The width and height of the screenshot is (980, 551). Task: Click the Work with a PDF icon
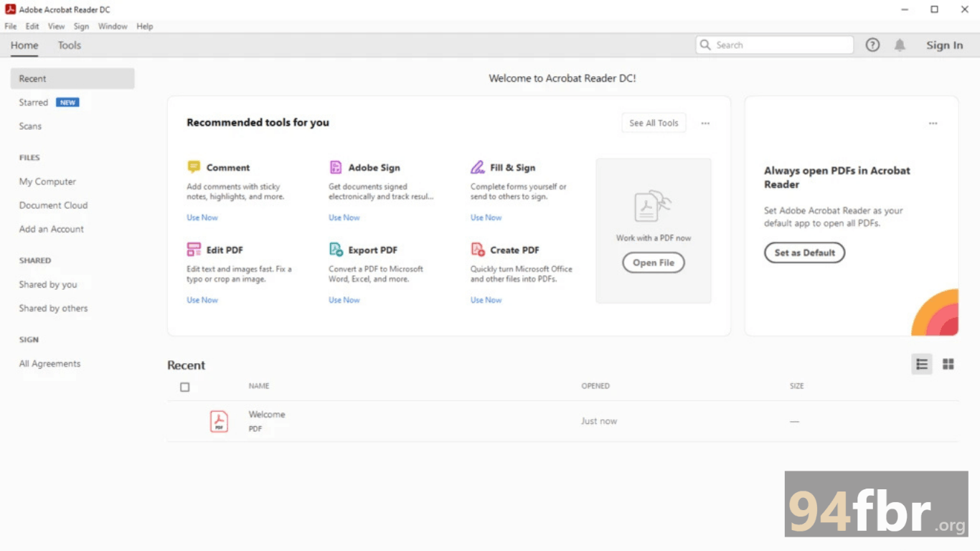[x=653, y=207]
